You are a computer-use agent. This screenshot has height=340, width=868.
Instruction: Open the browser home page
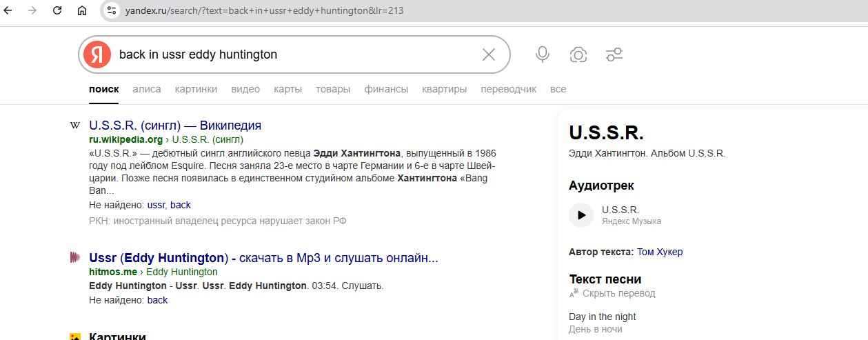click(82, 10)
